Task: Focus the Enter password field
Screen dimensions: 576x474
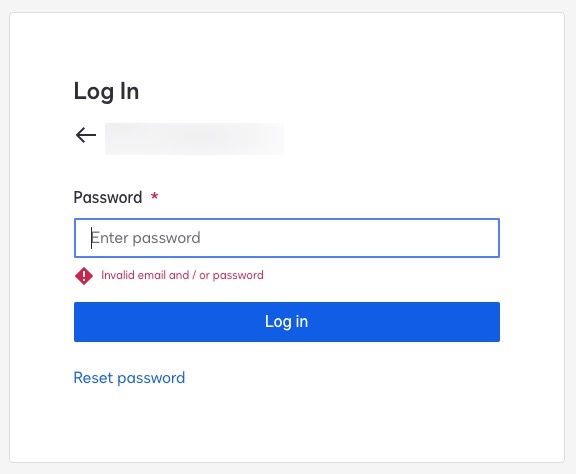Action: [x=287, y=238]
